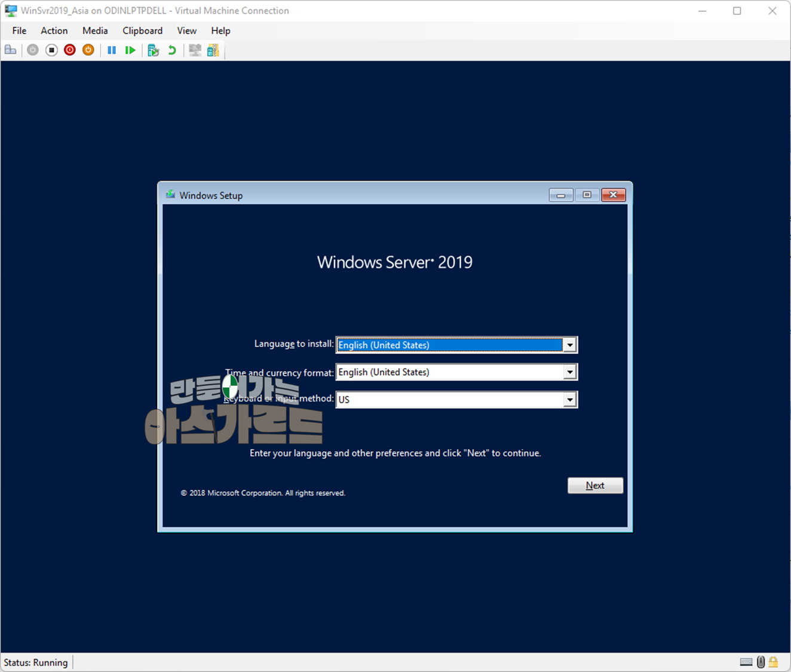Screen dimensions: 791x672
Task: Click the gray Start power icon
Action: coord(33,50)
